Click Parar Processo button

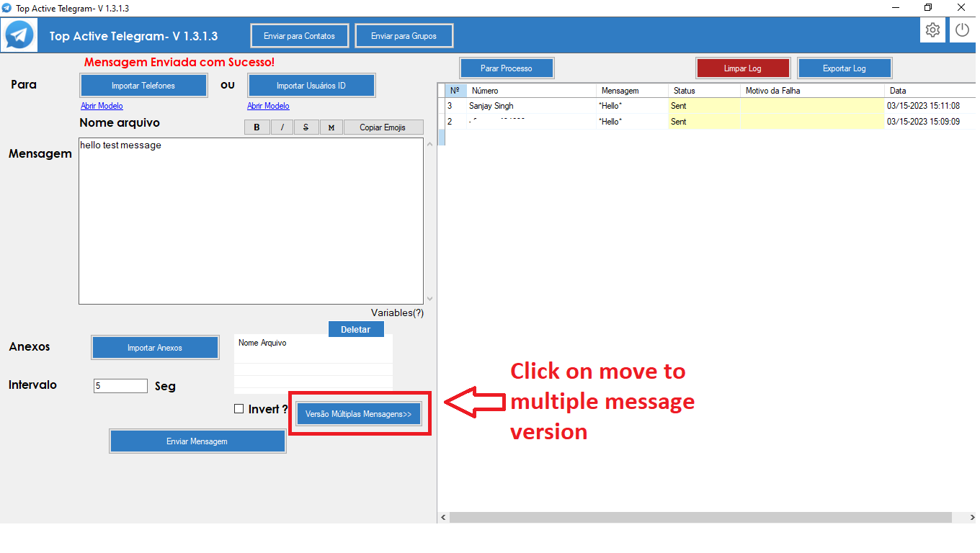click(x=507, y=68)
